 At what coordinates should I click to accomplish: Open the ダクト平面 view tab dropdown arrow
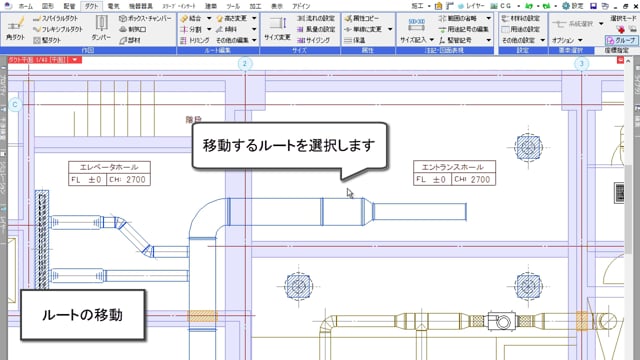click(x=75, y=60)
